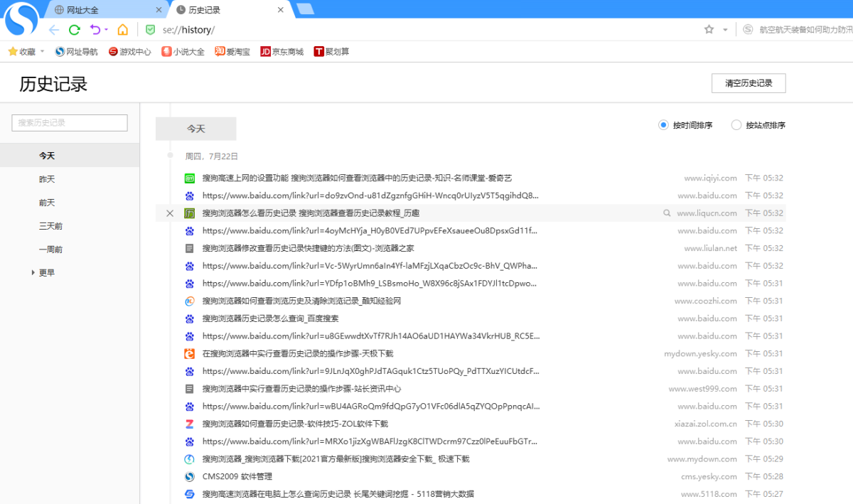Image resolution: width=853 pixels, height=504 pixels.
Task: Open the 收藏 favorites dropdown arrow
Action: 43,52
